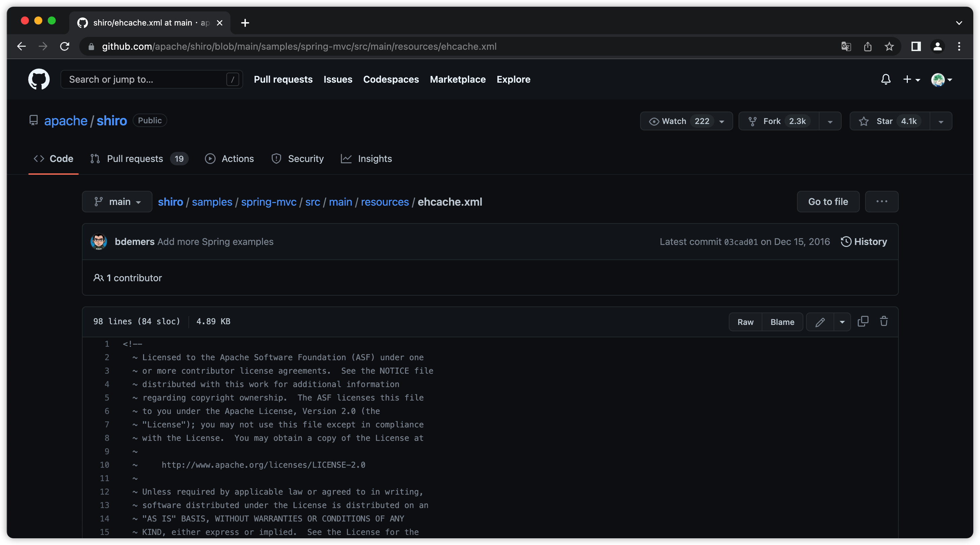The width and height of the screenshot is (980, 545).
Task: Expand the edit options dropdown arrow
Action: coord(842,322)
